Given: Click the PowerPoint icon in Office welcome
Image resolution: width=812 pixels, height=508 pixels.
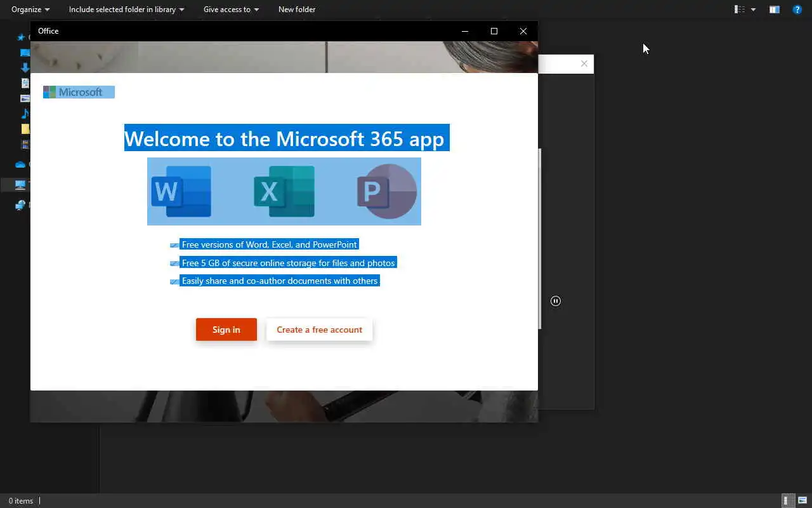Looking at the screenshot, I should click(387, 191).
